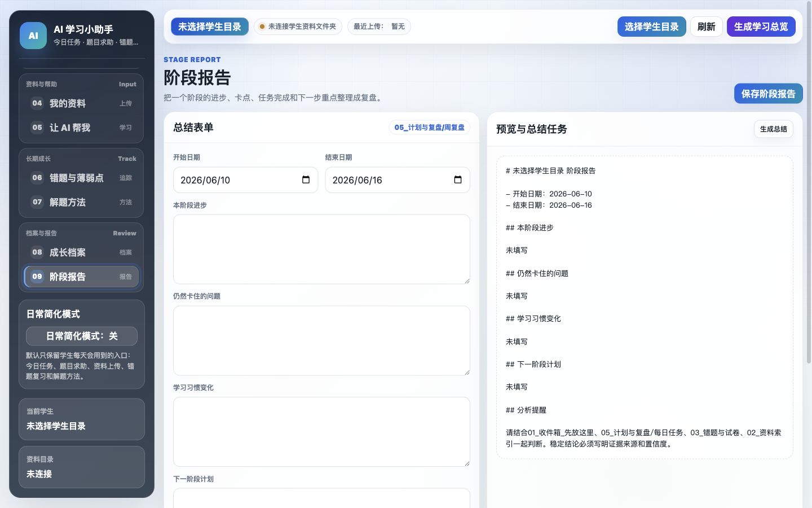
Task: Click '## 下一阶段计划' heading in preview
Action: point(533,364)
